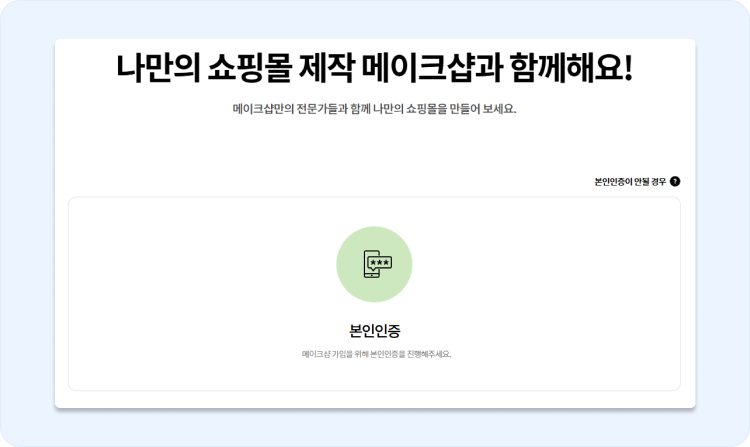Click blank space left of the help link

[x=400, y=181]
